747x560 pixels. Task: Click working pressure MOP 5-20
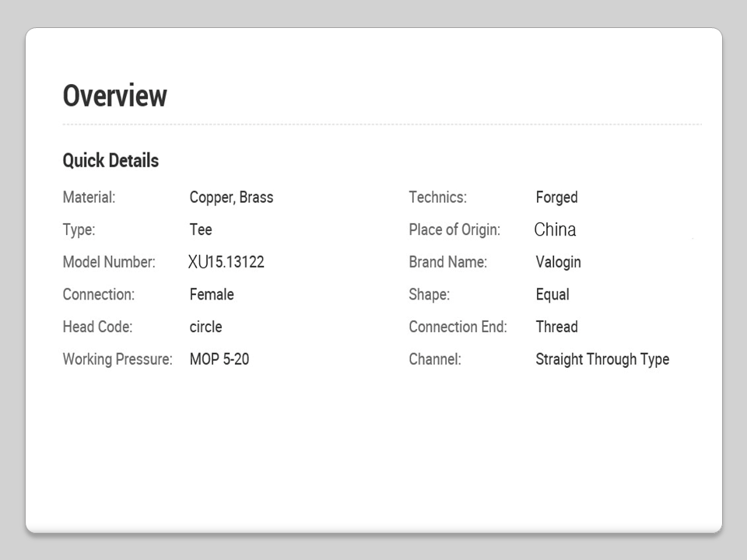(219, 359)
